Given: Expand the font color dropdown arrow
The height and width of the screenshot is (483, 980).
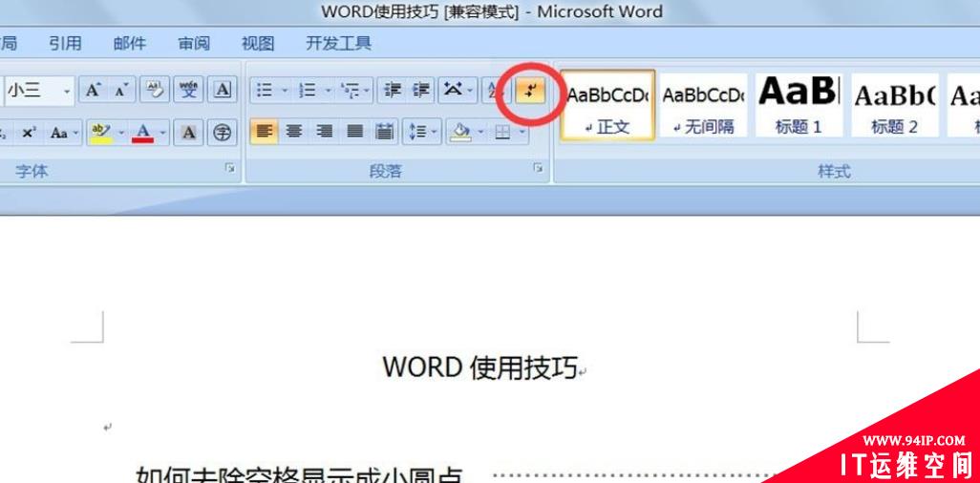Looking at the screenshot, I should pyautogui.click(x=163, y=133).
